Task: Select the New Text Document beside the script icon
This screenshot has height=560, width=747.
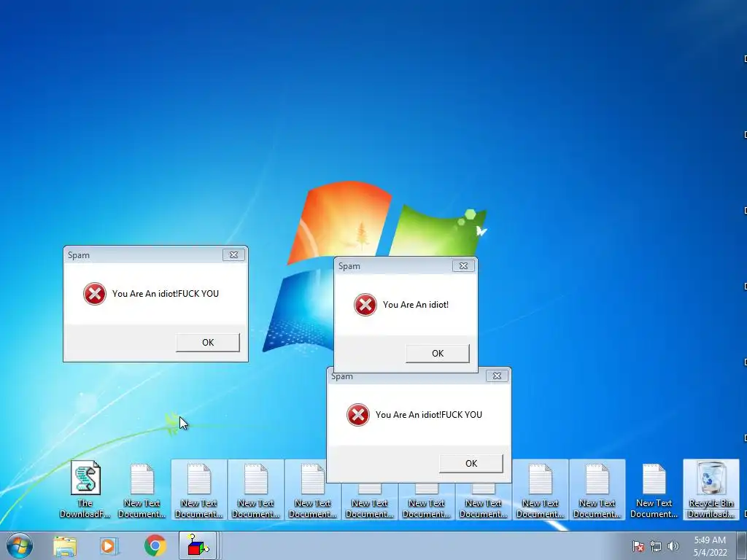Action: pos(142,489)
